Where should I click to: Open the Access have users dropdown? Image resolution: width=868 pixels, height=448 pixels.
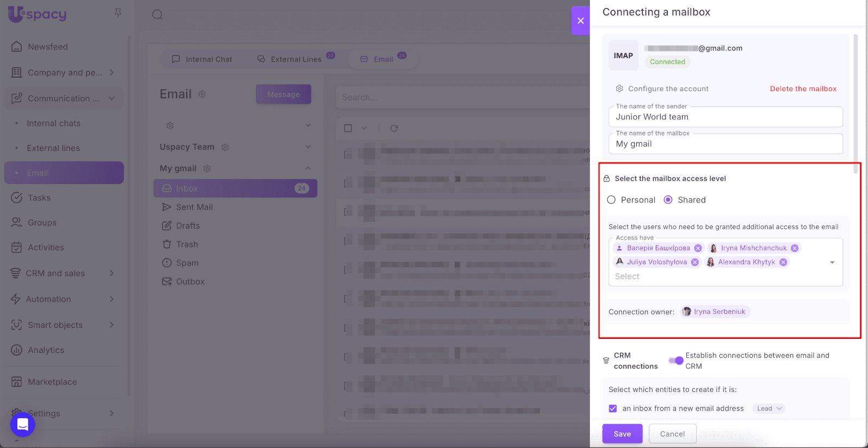click(832, 262)
